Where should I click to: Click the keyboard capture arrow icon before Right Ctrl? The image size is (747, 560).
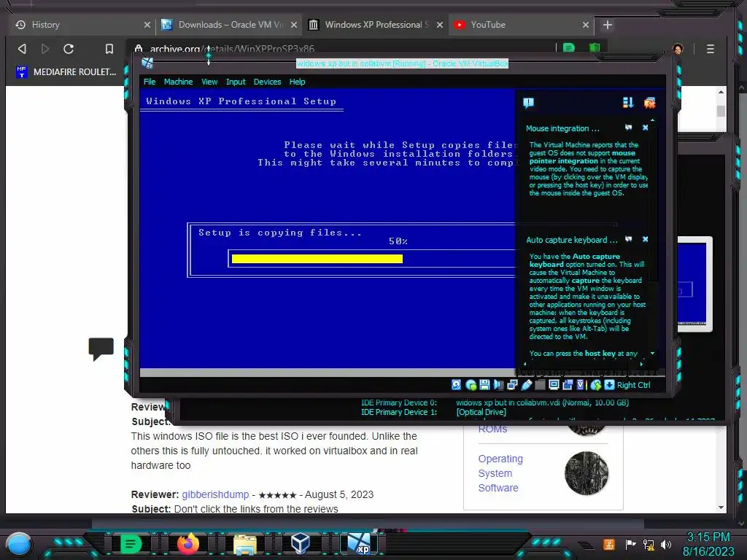[x=609, y=385]
